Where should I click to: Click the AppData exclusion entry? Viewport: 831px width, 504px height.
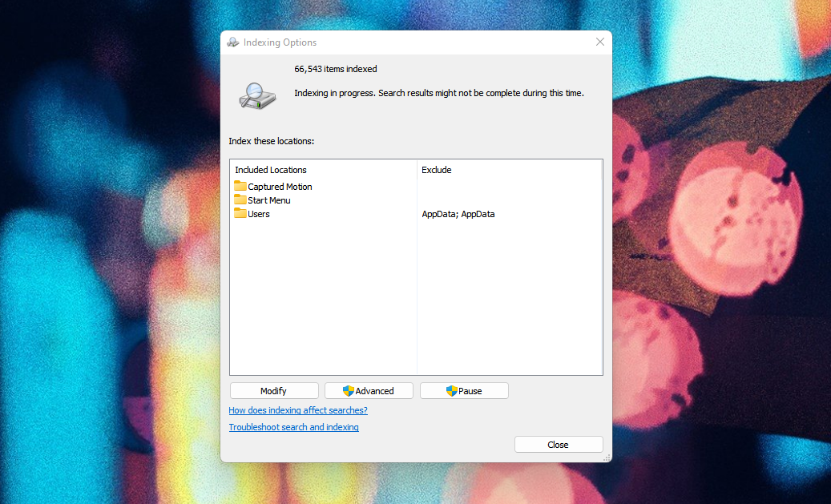458,214
